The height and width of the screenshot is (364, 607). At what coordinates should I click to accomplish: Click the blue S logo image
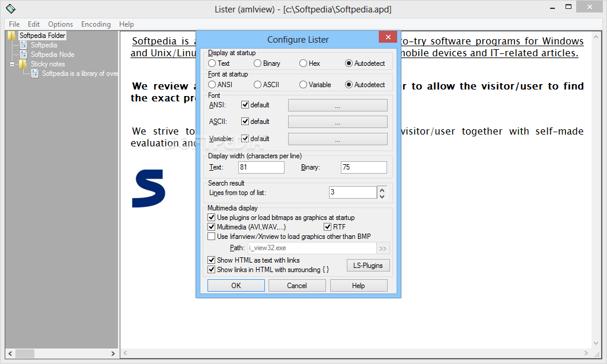(x=149, y=188)
